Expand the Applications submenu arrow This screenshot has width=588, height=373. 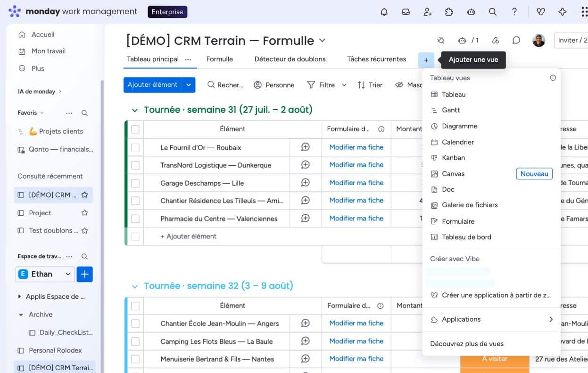pyautogui.click(x=551, y=319)
